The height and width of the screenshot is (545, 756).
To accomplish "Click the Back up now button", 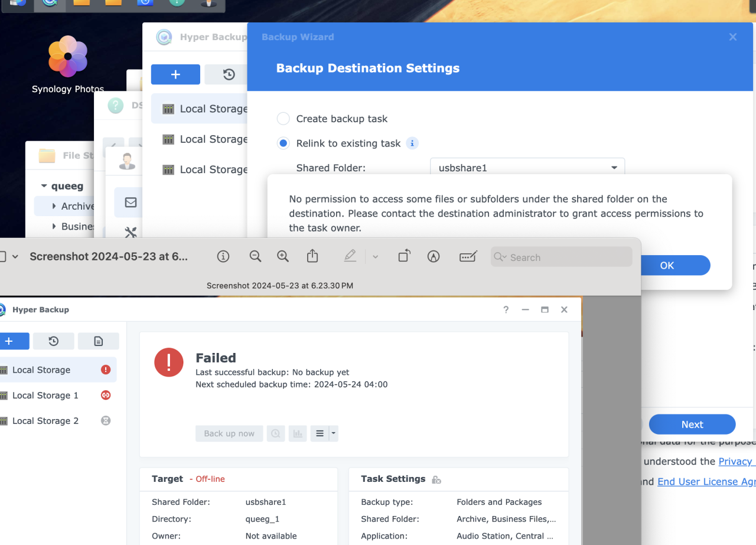I will [229, 433].
